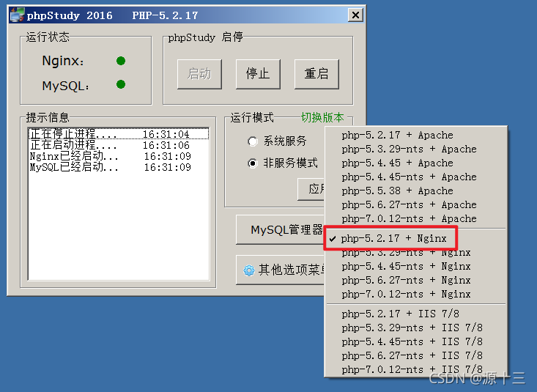Viewport: 537px width, 392px height.
Task: Click the 停止 stop button
Action: 258,74
